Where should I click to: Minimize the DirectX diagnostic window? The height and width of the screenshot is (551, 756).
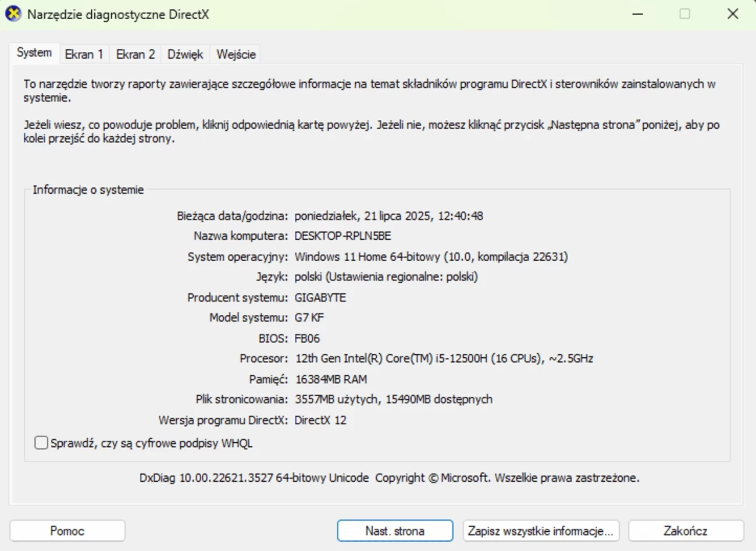coord(637,14)
